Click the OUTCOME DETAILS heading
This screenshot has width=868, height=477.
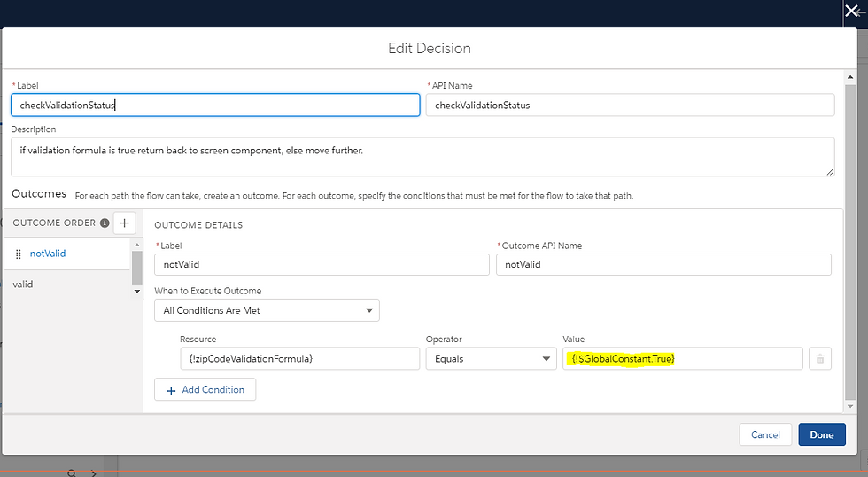[198, 225]
